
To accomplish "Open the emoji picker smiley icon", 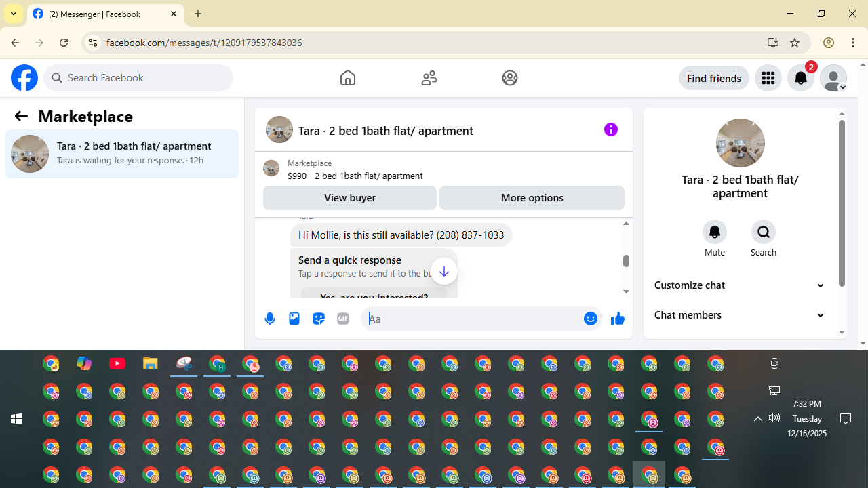I will click(591, 319).
